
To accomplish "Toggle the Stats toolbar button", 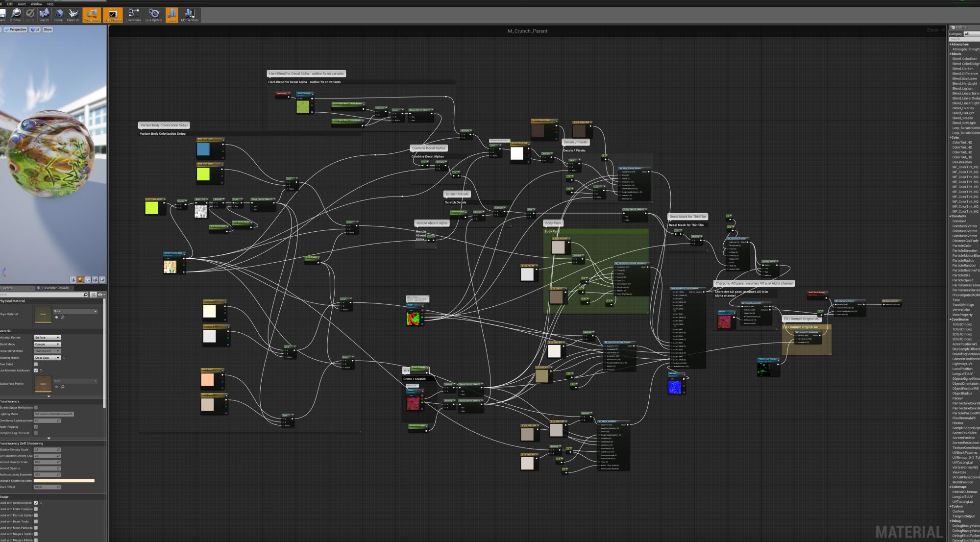I will [172, 15].
